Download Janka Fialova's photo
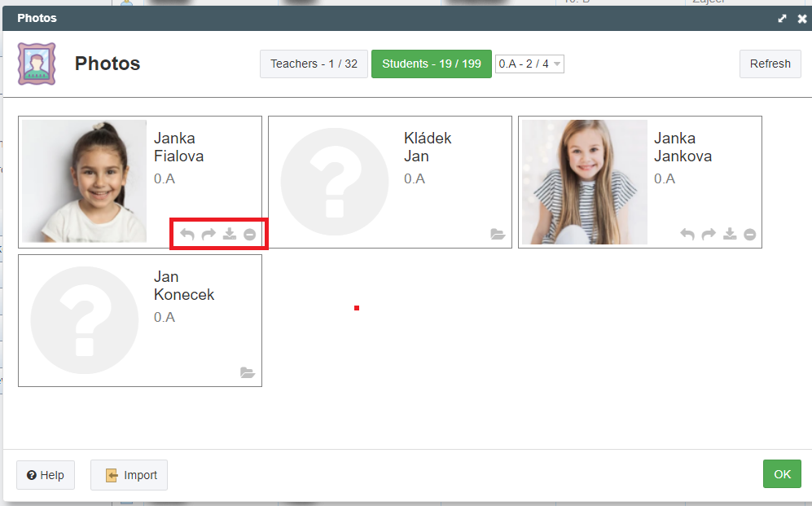 tap(230, 234)
